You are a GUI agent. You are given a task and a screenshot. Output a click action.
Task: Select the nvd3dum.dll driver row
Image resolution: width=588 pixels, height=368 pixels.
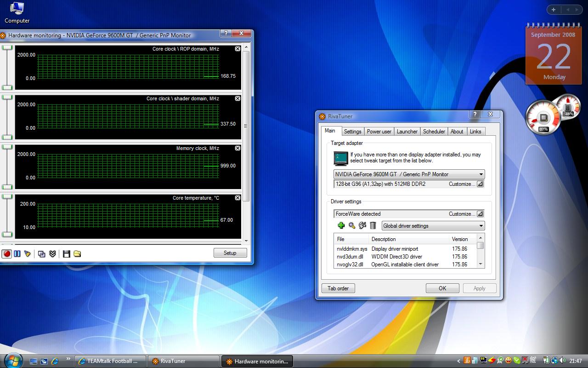tap(405, 257)
